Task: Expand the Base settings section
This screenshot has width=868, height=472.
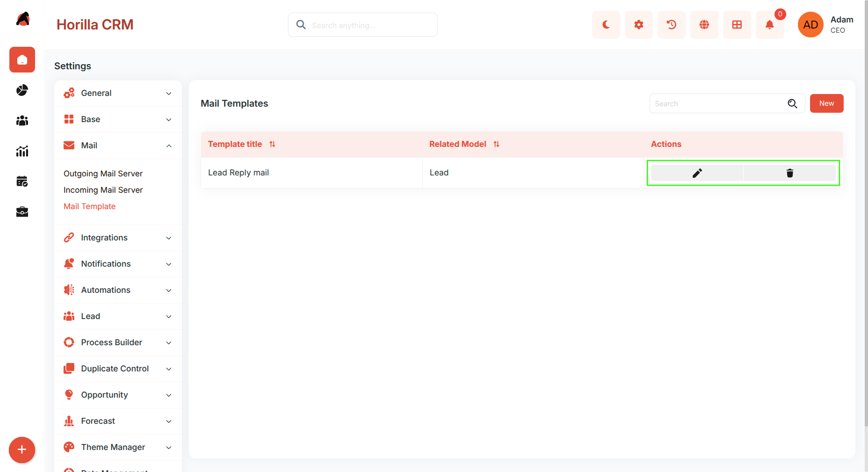Action: coord(118,119)
